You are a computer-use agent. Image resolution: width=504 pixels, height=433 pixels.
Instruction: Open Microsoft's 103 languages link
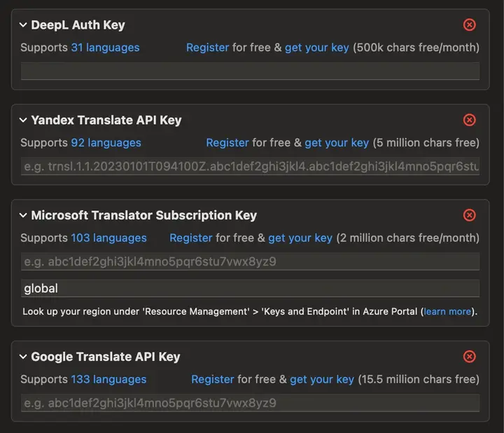[108, 238]
